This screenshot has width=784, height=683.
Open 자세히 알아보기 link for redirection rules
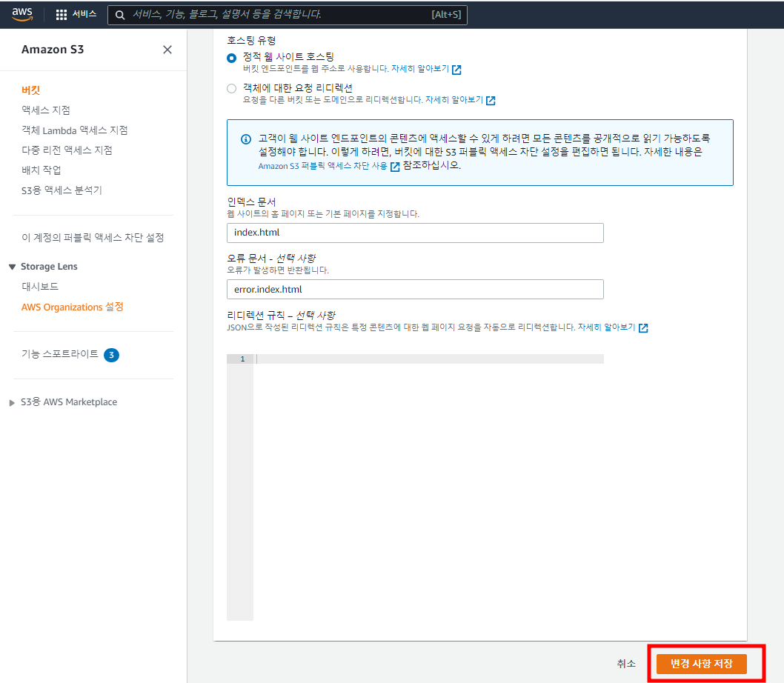click(606, 327)
